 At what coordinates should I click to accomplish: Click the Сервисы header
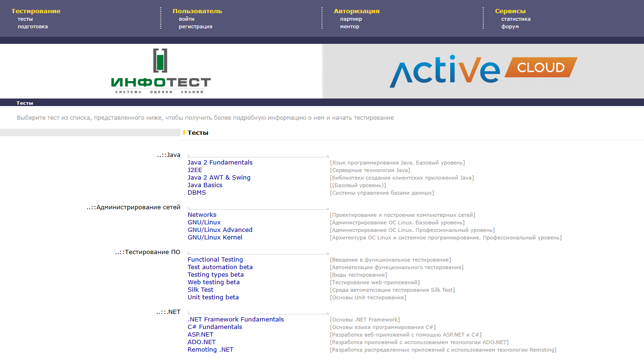click(x=510, y=11)
